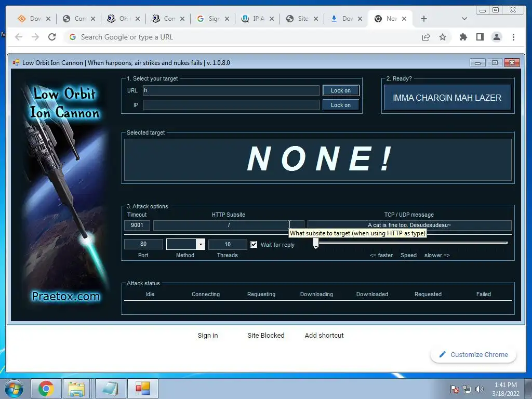This screenshot has height=399, width=532.
Task: Click the TCP / UDP message field
Action: [x=409, y=225]
